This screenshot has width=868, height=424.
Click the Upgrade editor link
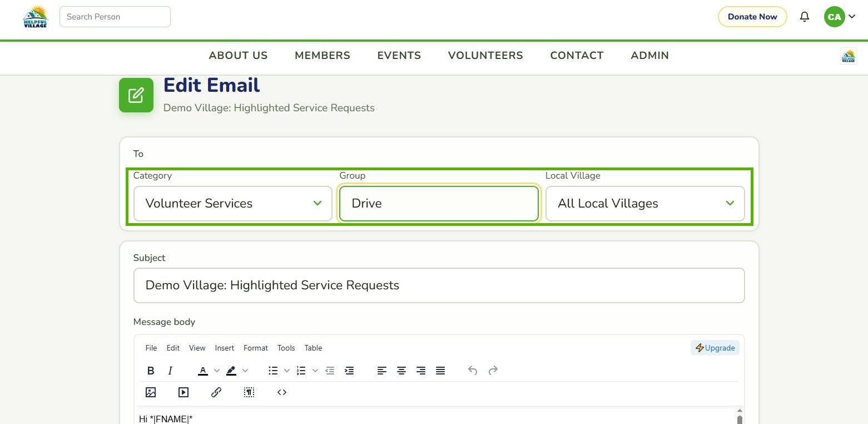coord(715,348)
